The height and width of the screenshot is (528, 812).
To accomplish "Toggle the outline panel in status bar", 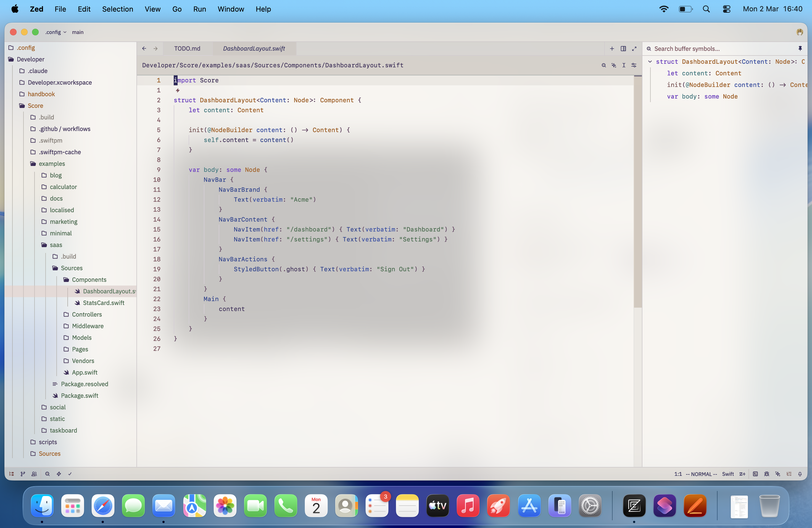I will [x=789, y=474].
